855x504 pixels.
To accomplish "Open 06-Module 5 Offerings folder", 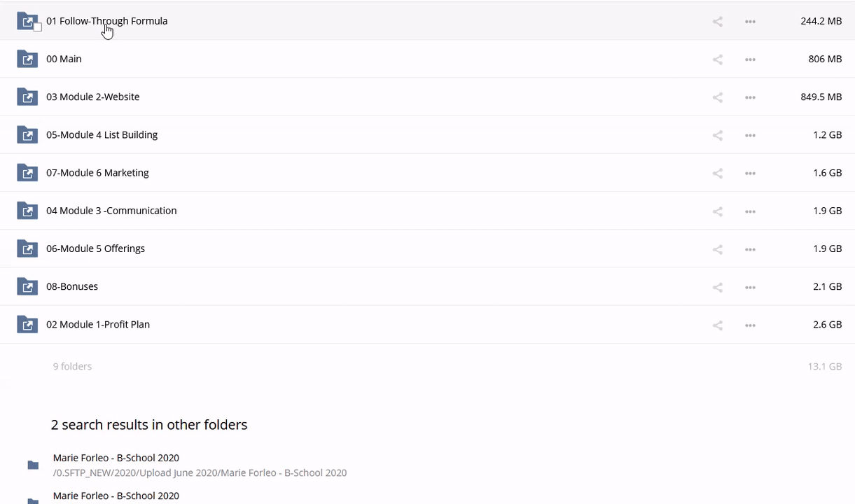I will (x=95, y=248).
